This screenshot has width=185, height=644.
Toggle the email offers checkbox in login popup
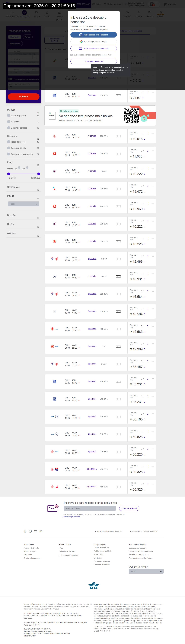click(72, 55)
